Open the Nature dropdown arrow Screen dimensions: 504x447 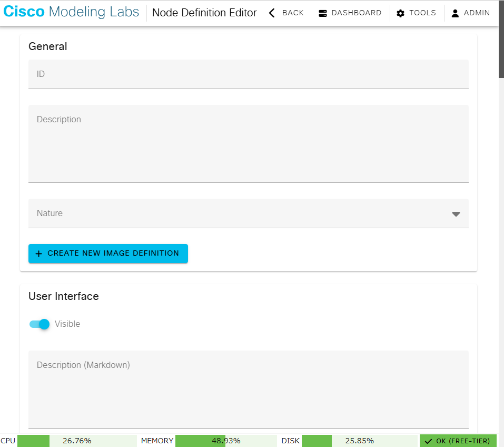tap(455, 214)
